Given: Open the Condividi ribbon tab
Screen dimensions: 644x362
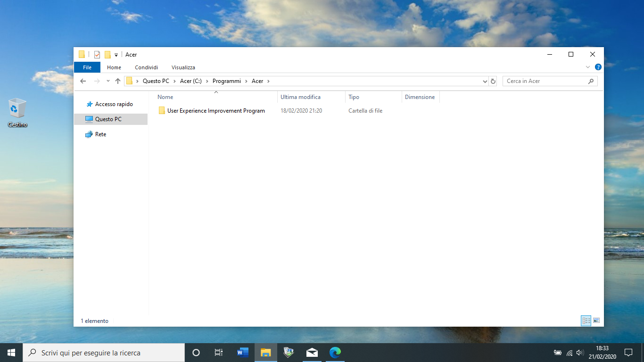Looking at the screenshot, I should [146, 67].
